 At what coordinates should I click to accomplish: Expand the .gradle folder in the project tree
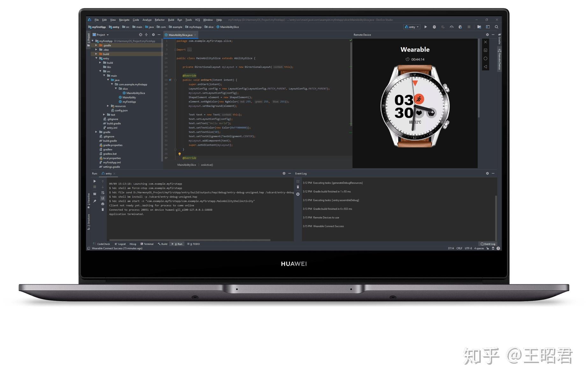point(96,45)
